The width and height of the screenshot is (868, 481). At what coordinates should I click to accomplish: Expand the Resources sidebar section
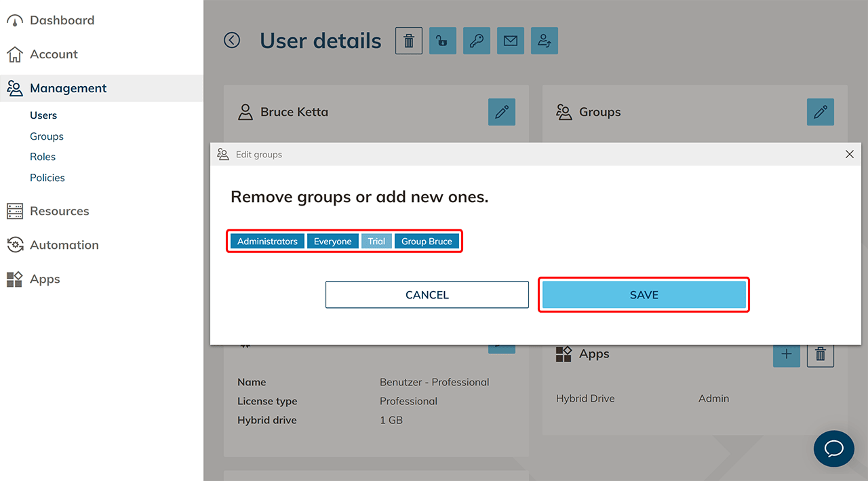(59, 211)
